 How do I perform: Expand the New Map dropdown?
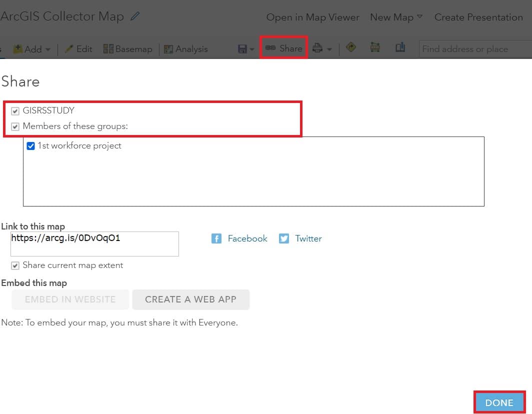coord(420,17)
